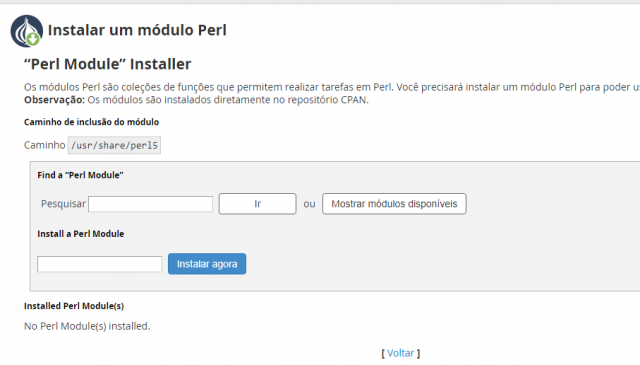Click the green download arrow badge on logo

(x=33, y=39)
